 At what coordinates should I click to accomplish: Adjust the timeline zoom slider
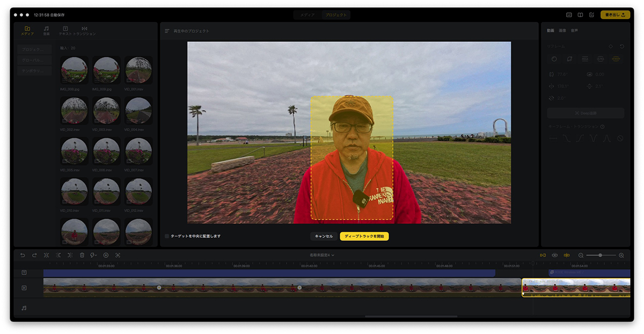coord(601,255)
